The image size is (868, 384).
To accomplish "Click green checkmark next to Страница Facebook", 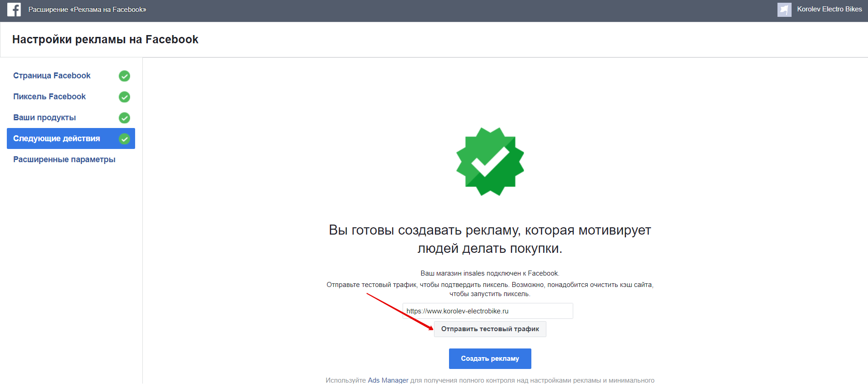I will pyautogui.click(x=124, y=76).
